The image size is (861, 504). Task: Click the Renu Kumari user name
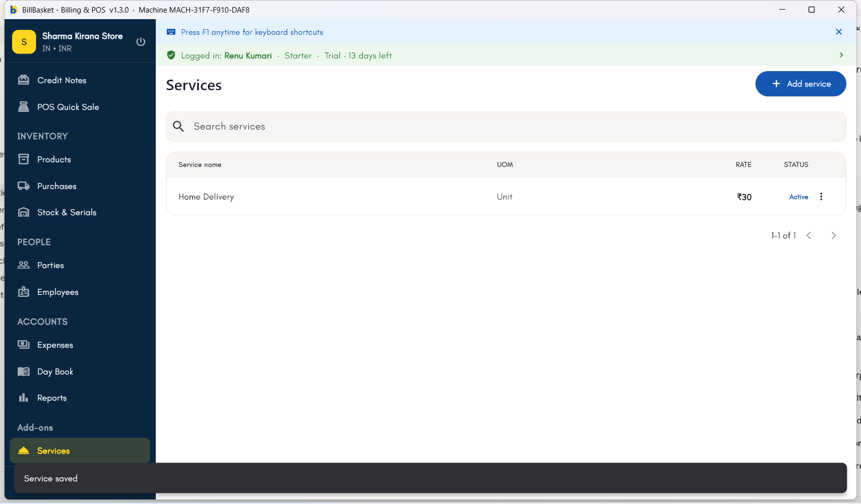coord(248,55)
